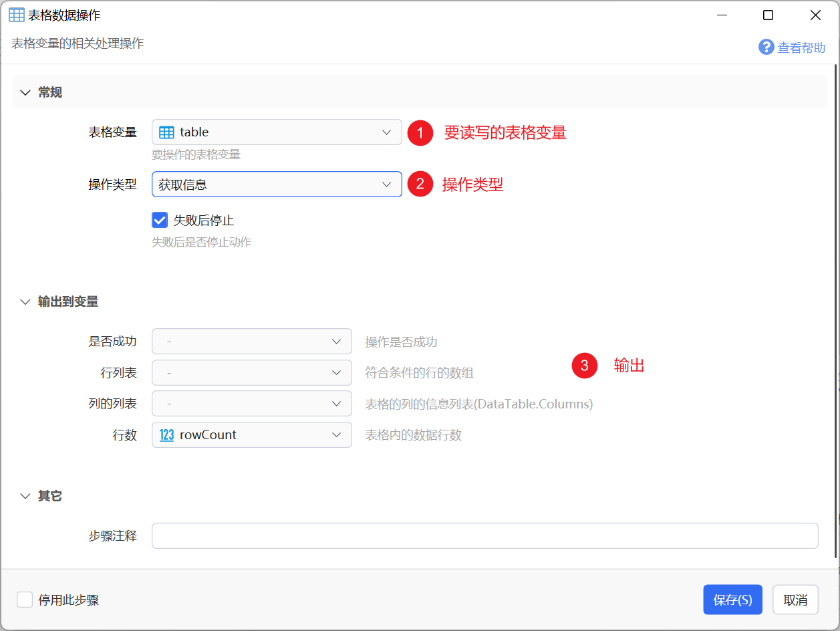840x631 pixels.
Task: Collapse the 其它 section
Action: tap(25, 497)
